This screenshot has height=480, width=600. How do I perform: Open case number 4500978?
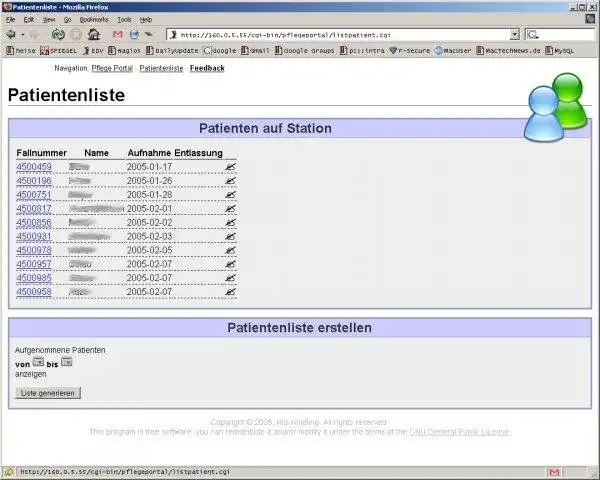point(34,250)
